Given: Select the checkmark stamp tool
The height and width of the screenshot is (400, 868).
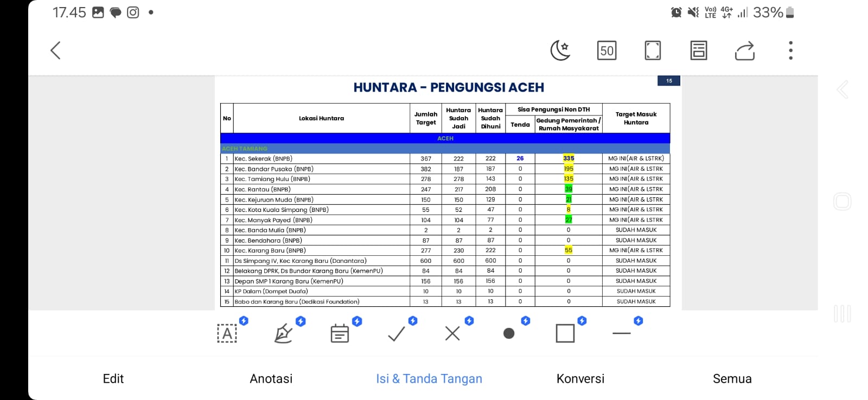Looking at the screenshot, I should click(x=397, y=333).
